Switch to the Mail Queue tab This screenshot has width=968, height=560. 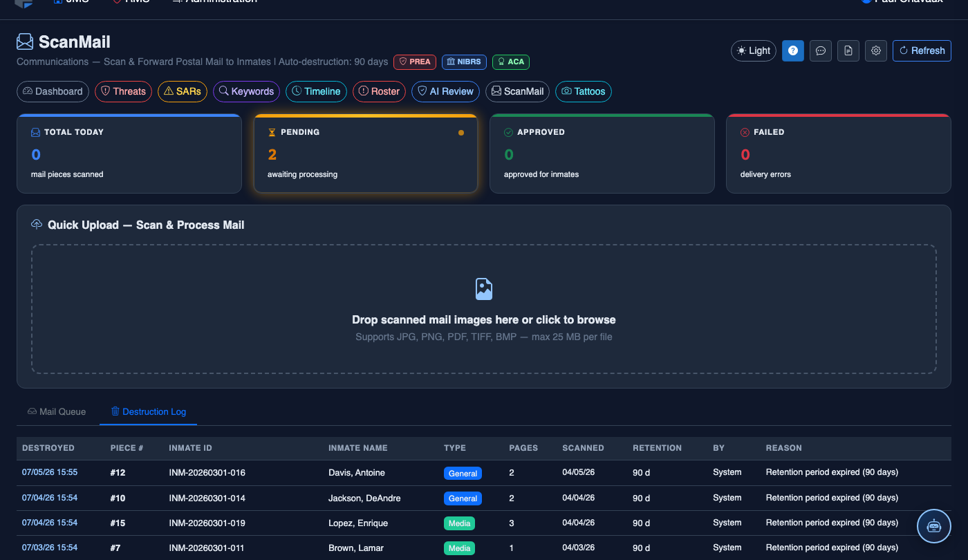(57, 411)
